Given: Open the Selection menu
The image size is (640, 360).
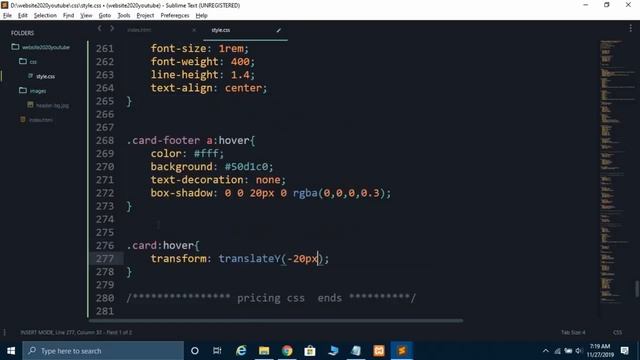Looking at the screenshot, I should click(x=45, y=16).
